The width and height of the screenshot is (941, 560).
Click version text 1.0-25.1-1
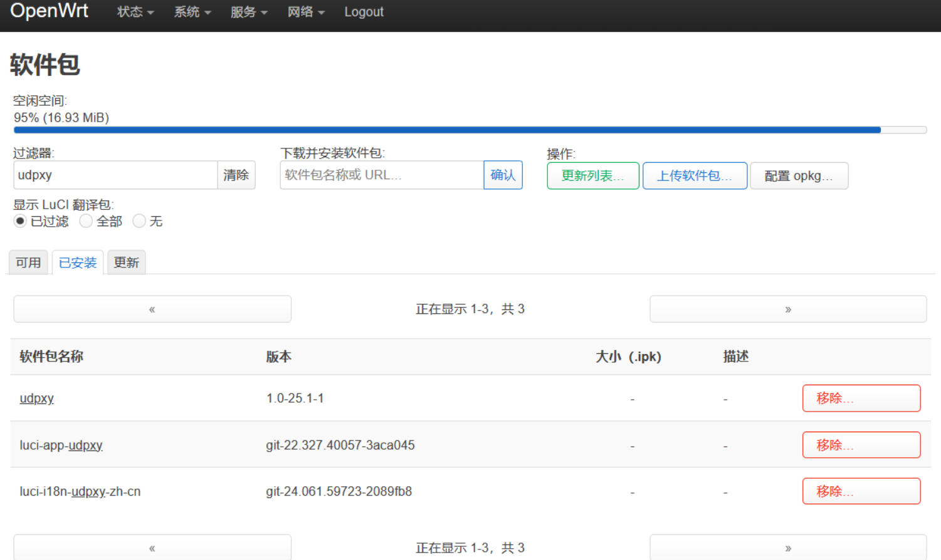click(295, 398)
